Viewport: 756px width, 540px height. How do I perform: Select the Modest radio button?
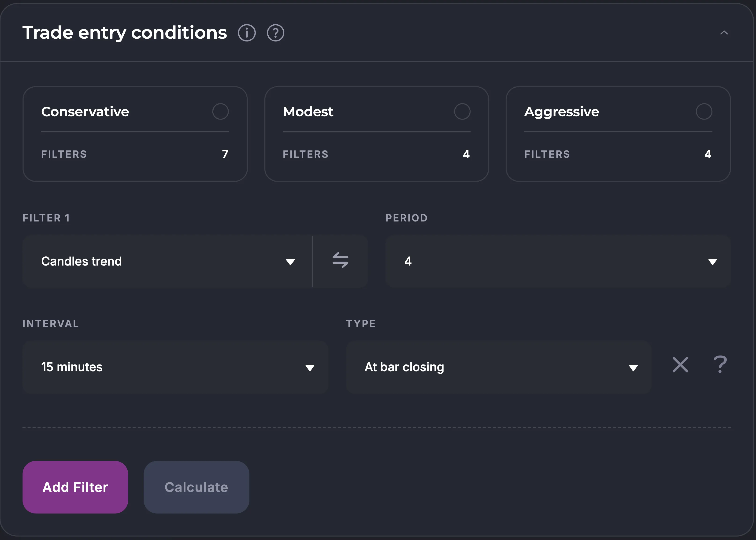click(462, 111)
